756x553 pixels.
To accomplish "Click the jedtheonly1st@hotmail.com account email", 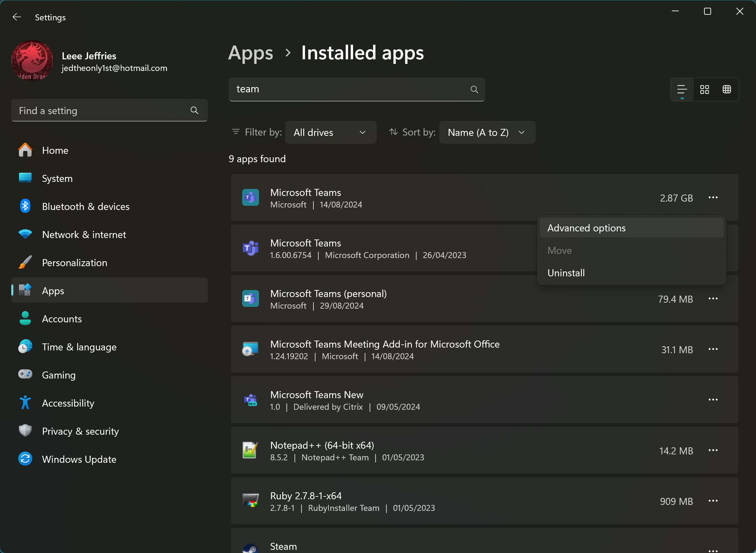I will [114, 68].
